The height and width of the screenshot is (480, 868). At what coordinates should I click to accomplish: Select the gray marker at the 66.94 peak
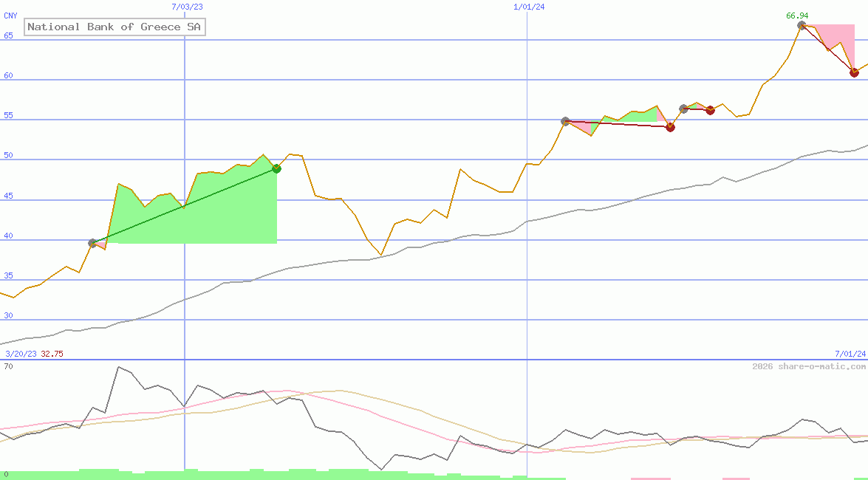802,25
